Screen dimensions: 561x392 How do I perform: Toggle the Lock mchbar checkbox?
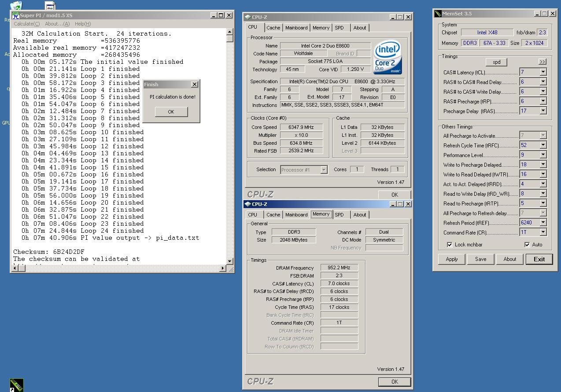coord(450,245)
